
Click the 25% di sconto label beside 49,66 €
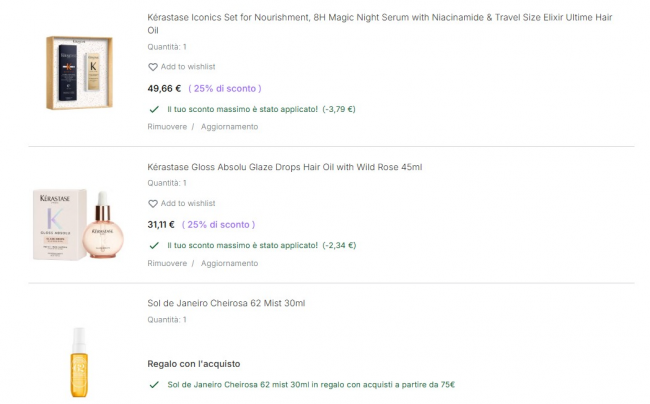click(221, 88)
